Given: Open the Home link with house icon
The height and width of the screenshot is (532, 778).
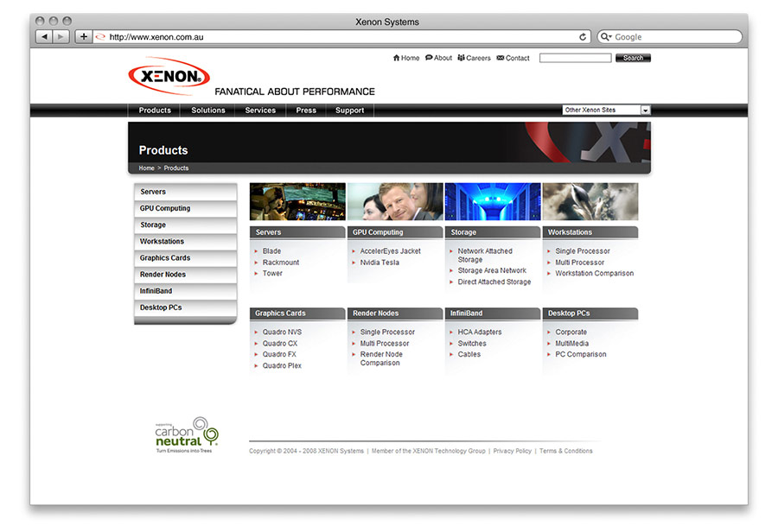Looking at the screenshot, I should coord(406,58).
